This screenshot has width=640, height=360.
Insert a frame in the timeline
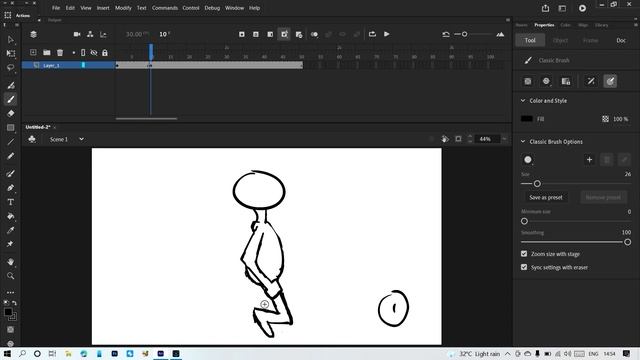(x=270, y=34)
